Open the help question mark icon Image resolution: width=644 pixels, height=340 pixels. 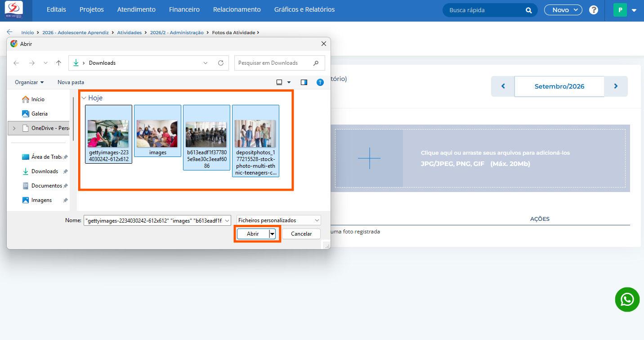(594, 10)
